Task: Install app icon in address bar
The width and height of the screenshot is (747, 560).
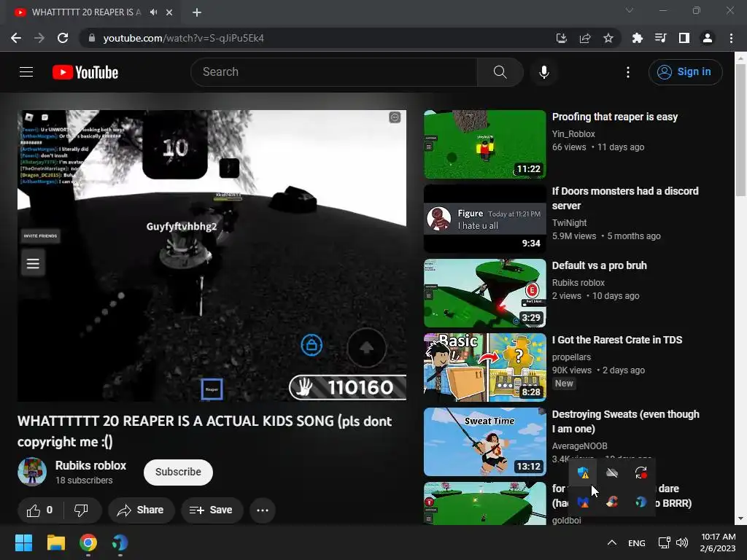Action: [561, 38]
